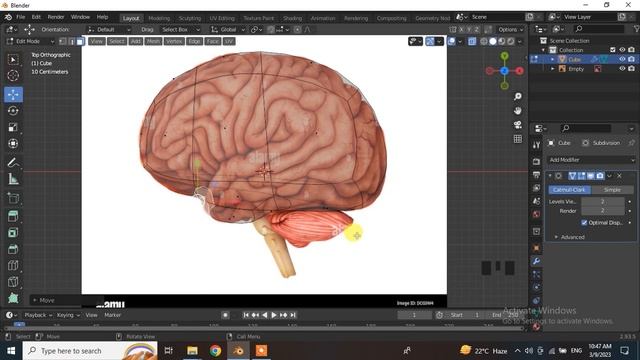The width and height of the screenshot is (640, 360).
Task: Open Orientation Default dropdown
Action: tap(109, 29)
